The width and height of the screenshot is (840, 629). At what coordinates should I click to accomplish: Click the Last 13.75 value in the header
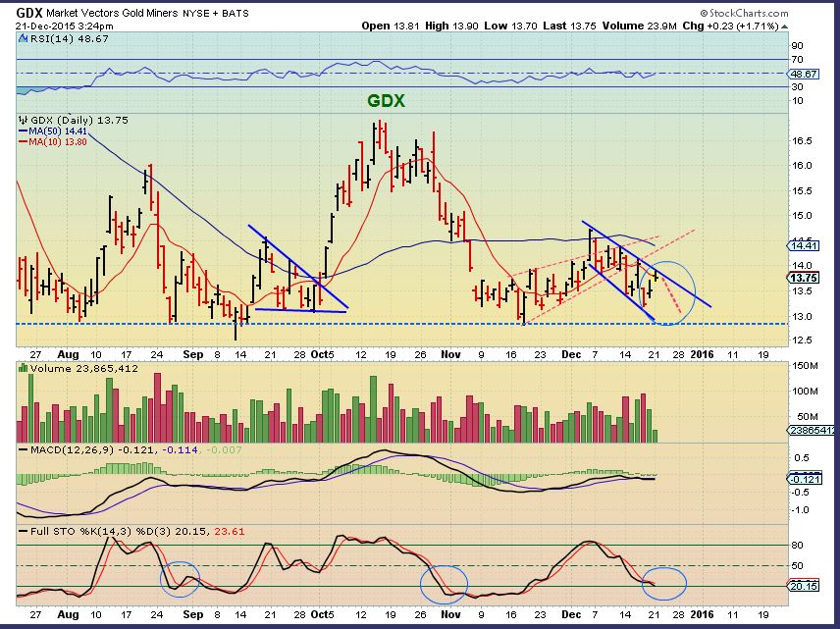569,26
